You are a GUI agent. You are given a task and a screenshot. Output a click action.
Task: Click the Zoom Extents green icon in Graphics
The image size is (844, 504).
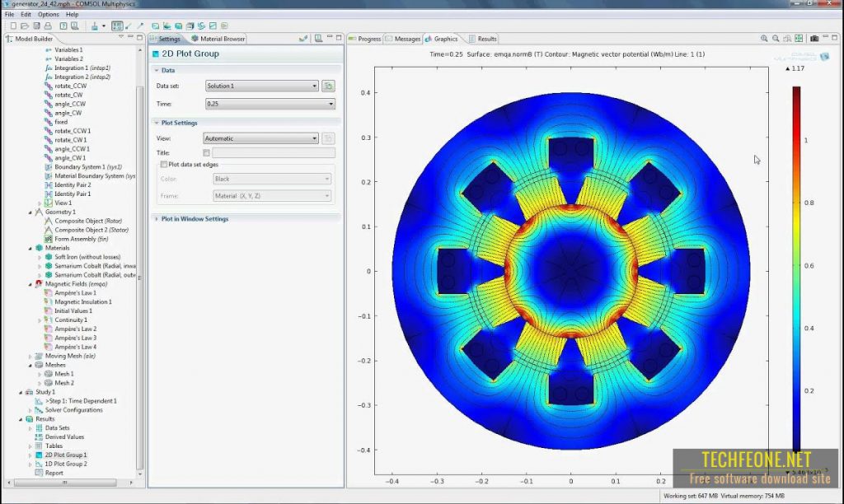pyautogui.click(x=799, y=39)
